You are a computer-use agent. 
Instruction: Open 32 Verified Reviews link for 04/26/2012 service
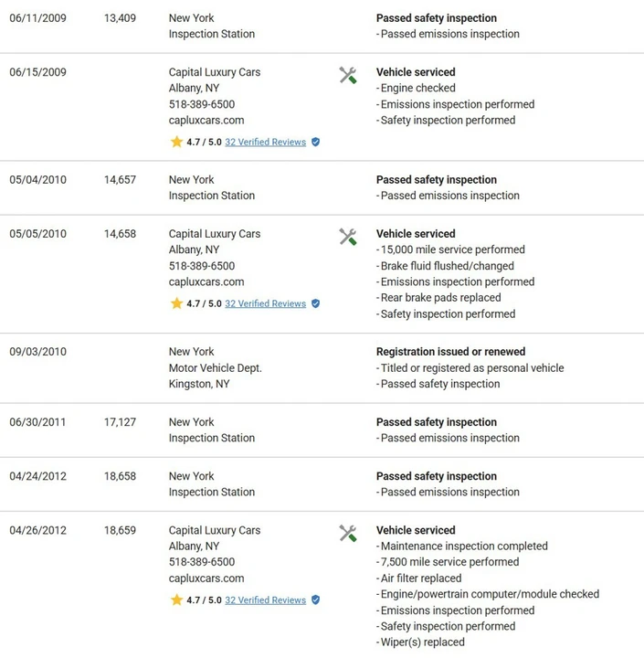click(265, 600)
